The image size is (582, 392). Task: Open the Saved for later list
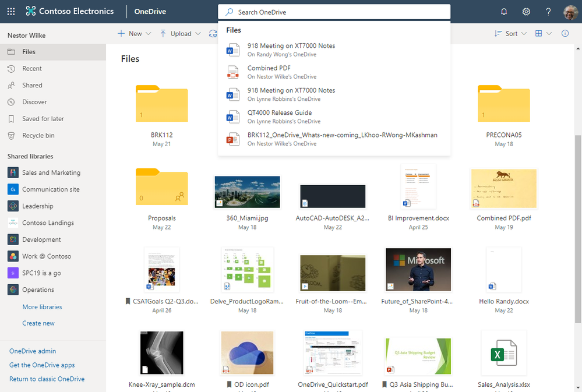[x=43, y=119]
